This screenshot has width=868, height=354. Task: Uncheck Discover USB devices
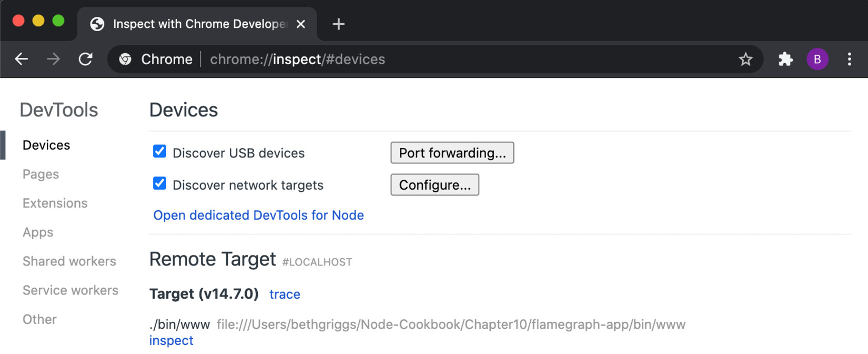[159, 152]
